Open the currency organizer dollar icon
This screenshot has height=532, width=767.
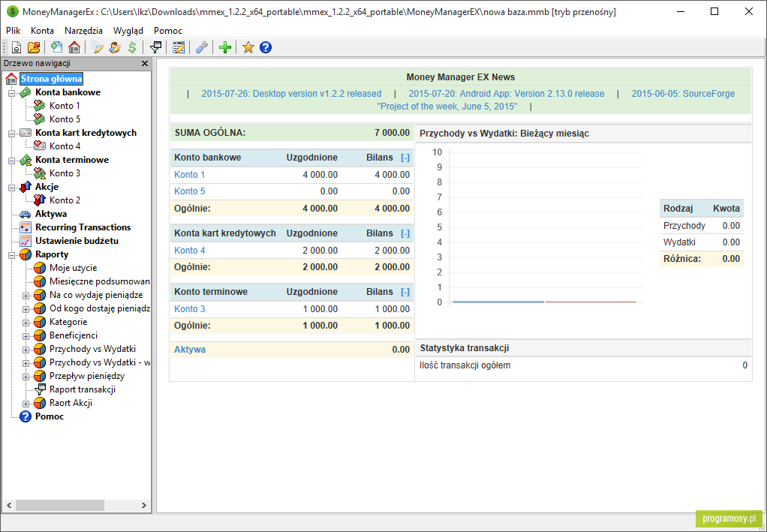(132, 47)
